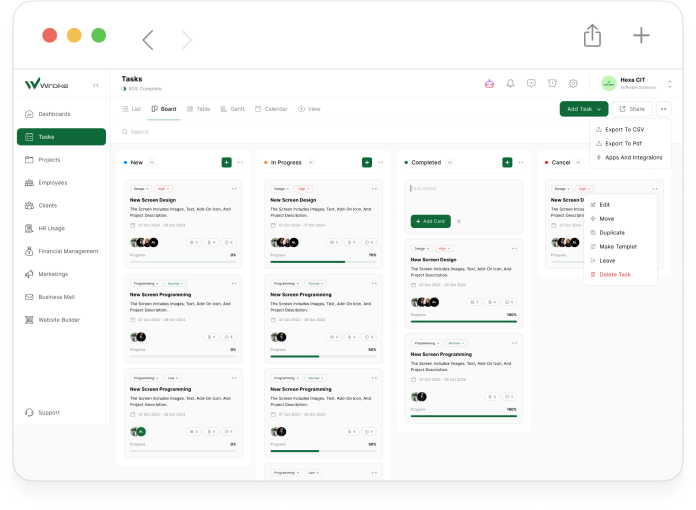Open Low priority dropdown on third New card

173,378
